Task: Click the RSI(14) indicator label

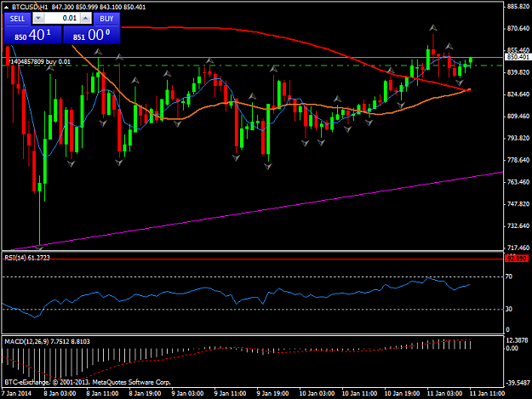Action: point(27,258)
